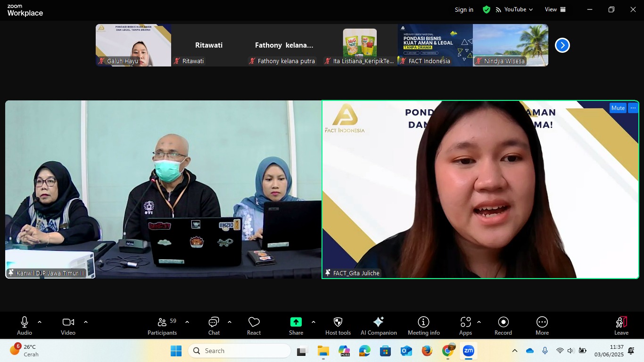
Task: Open the Chat panel
Action: point(214,325)
